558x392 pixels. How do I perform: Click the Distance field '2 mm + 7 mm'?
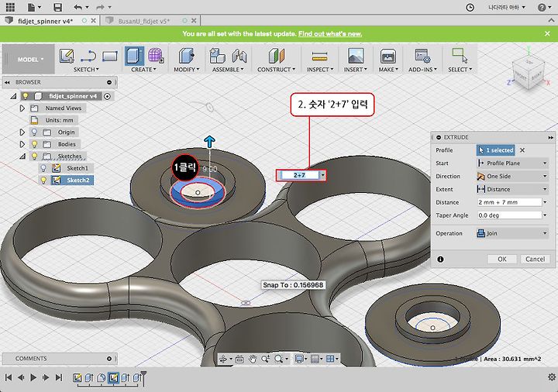[509, 202]
